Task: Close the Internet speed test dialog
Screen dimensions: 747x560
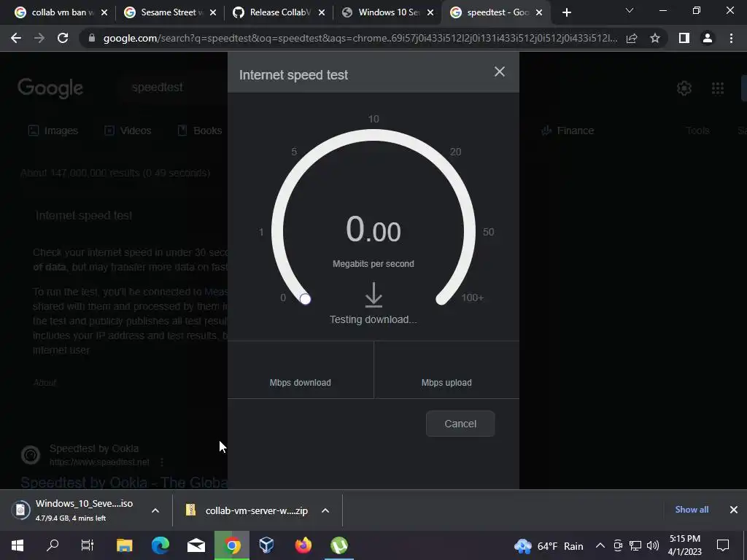Action: (x=499, y=72)
